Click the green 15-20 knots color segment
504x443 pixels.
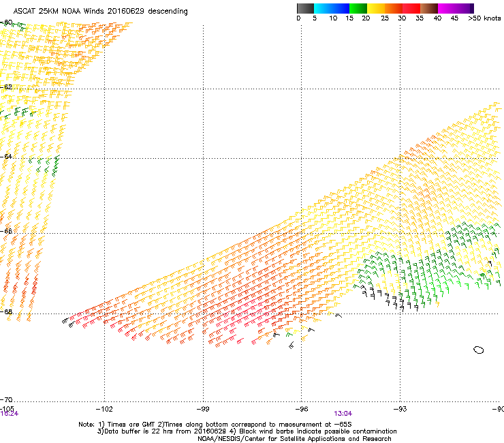click(358, 8)
